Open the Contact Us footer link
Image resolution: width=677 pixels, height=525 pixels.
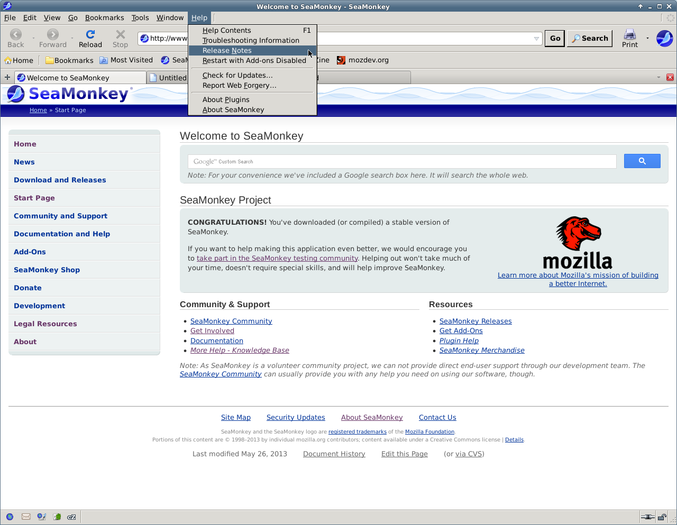click(437, 417)
